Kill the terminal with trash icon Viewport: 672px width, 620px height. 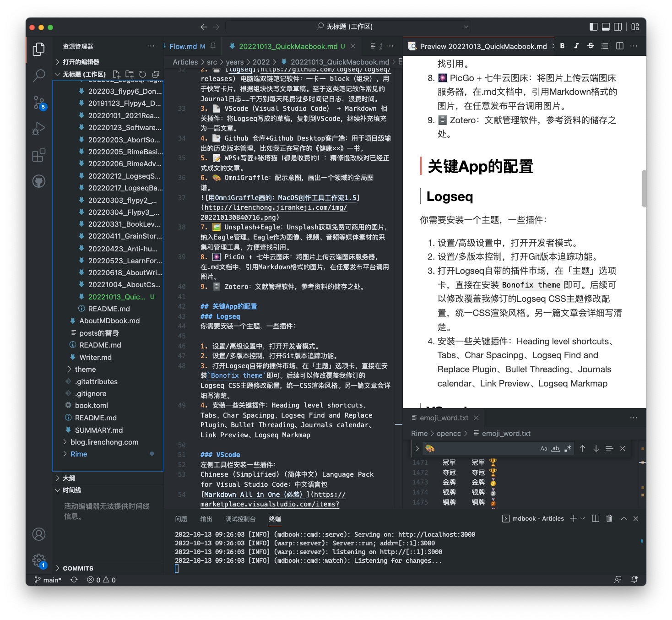pos(609,518)
